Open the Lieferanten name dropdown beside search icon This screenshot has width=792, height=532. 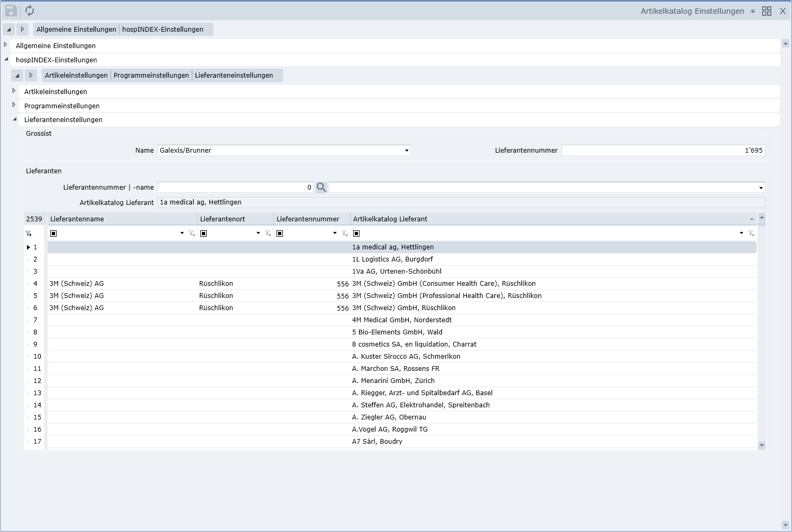761,188
